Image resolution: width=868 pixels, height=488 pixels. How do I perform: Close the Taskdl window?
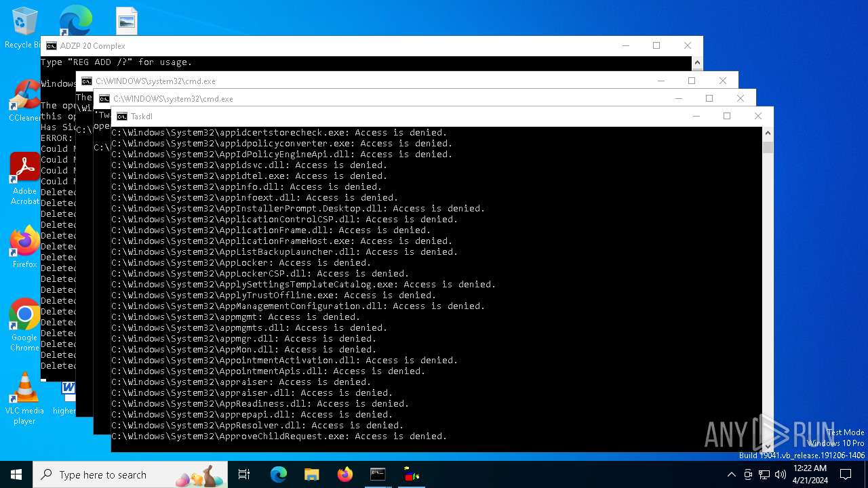pyautogui.click(x=758, y=116)
